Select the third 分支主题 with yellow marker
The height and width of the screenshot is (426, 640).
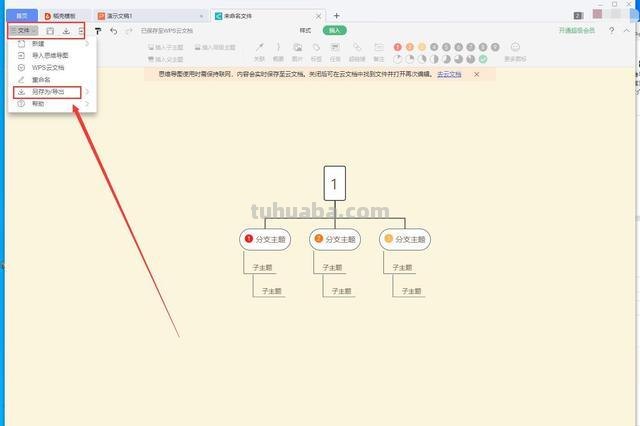pos(405,239)
